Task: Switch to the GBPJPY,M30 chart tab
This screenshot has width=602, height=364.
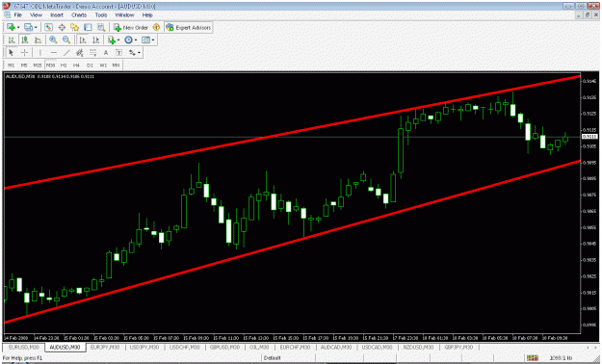Action: pyautogui.click(x=458, y=347)
